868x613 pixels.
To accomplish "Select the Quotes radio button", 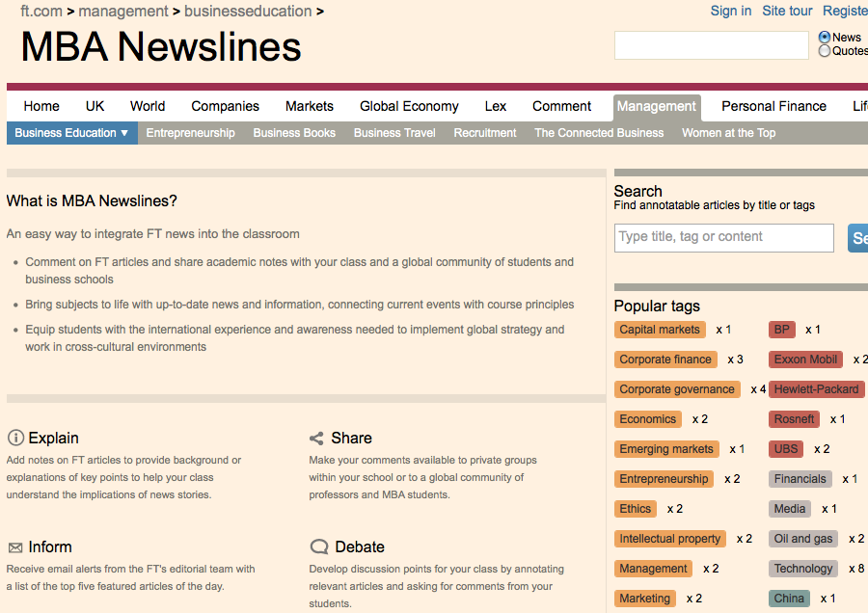I will [x=825, y=51].
